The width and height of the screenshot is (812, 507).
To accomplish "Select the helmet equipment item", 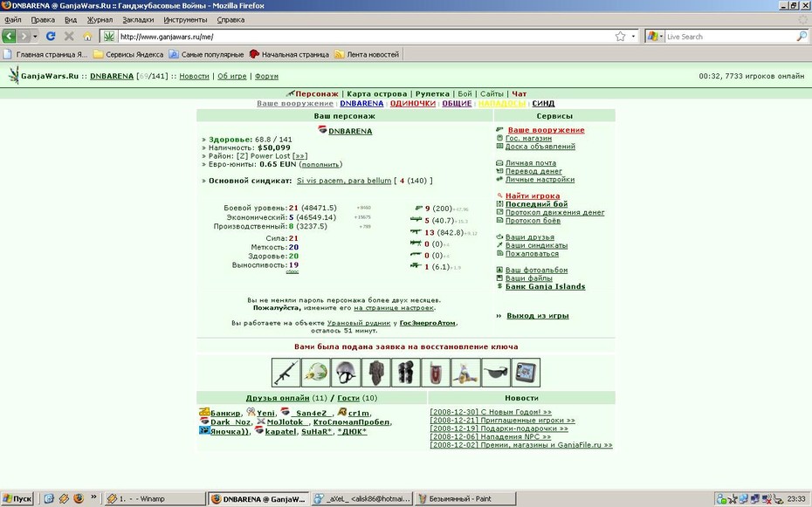I will [346, 373].
